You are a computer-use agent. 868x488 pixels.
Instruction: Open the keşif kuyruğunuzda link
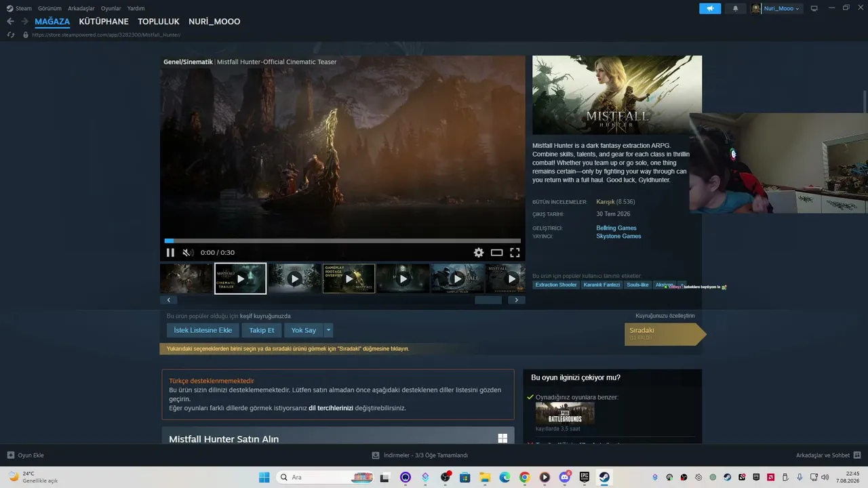pos(265,316)
